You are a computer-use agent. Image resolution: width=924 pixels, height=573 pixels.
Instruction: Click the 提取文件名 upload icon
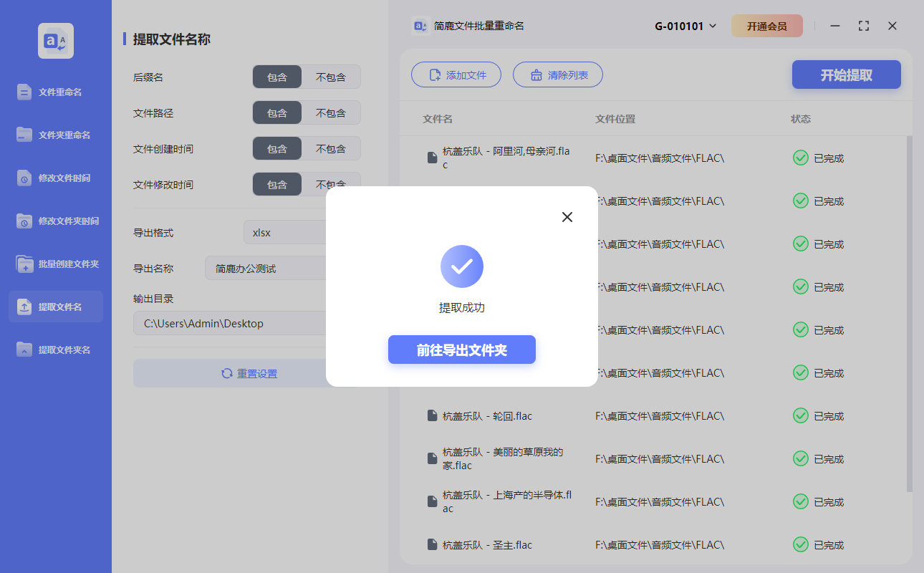coord(24,307)
